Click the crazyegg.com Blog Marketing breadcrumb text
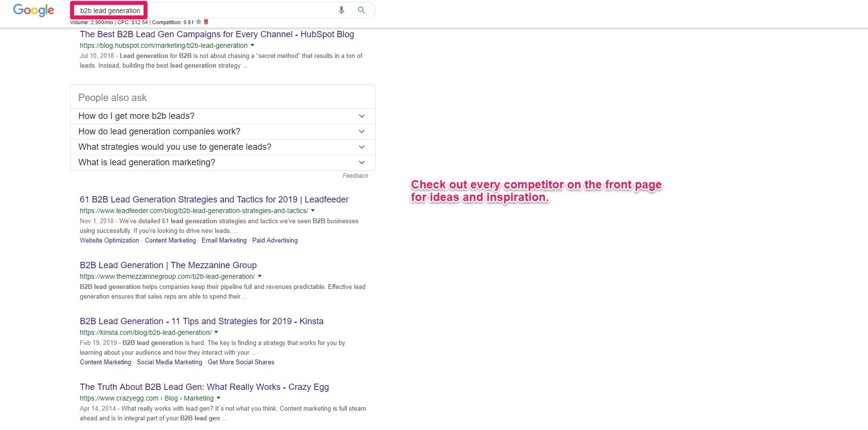The height and width of the screenshot is (430, 868). (x=147, y=398)
